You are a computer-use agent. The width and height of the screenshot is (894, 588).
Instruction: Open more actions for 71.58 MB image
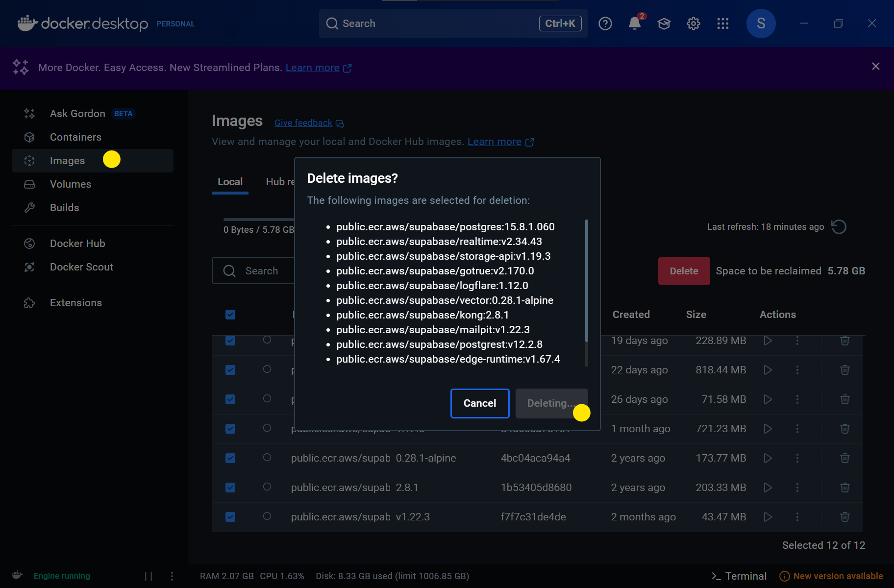[797, 399]
